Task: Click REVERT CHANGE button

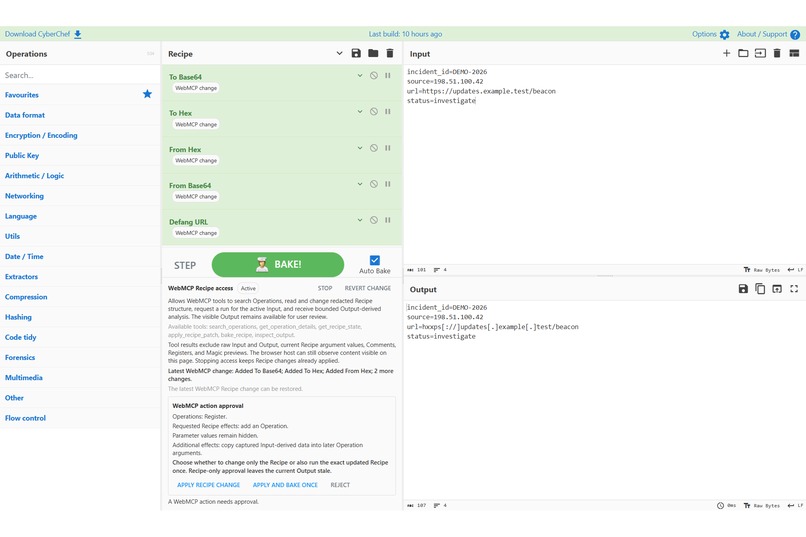Action: click(x=368, y=288)
